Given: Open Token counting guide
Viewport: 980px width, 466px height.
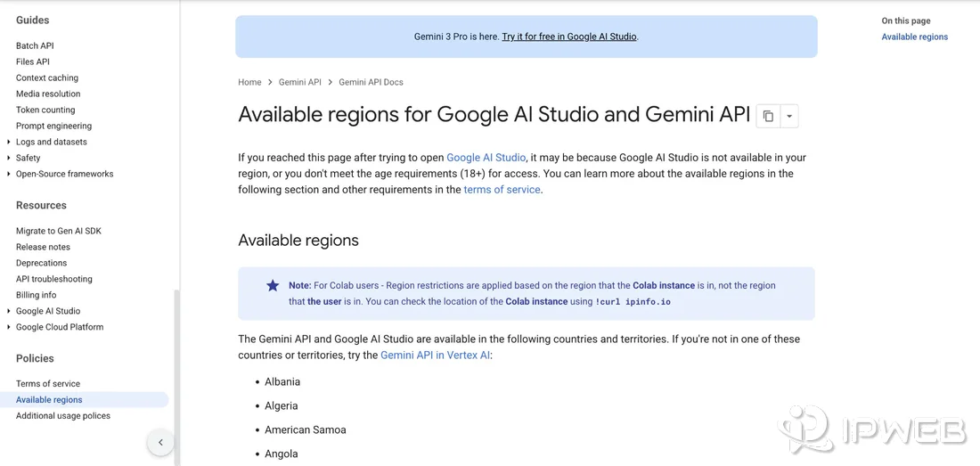Looking at the screenshot, I should pyautogui.click(x=45, y=110).
